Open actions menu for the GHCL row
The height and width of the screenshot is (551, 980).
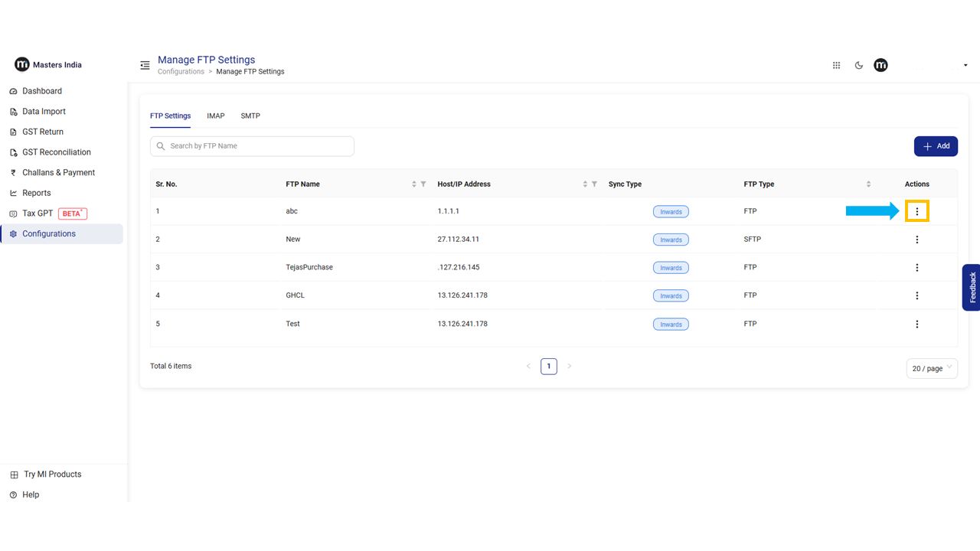point(916,295)
